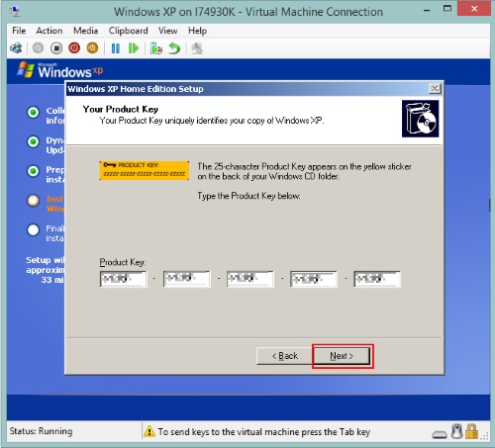The width and height of the screenshot is (495, 448).
Task: Click the greyed-out Start VM toolbar icon
Action: pos(38,48)
